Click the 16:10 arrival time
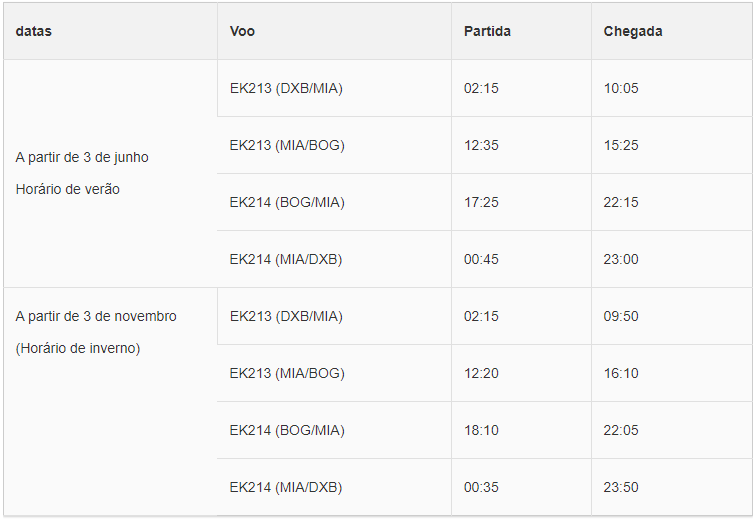Screen dimensions: 756x521 tap(621, 373)
